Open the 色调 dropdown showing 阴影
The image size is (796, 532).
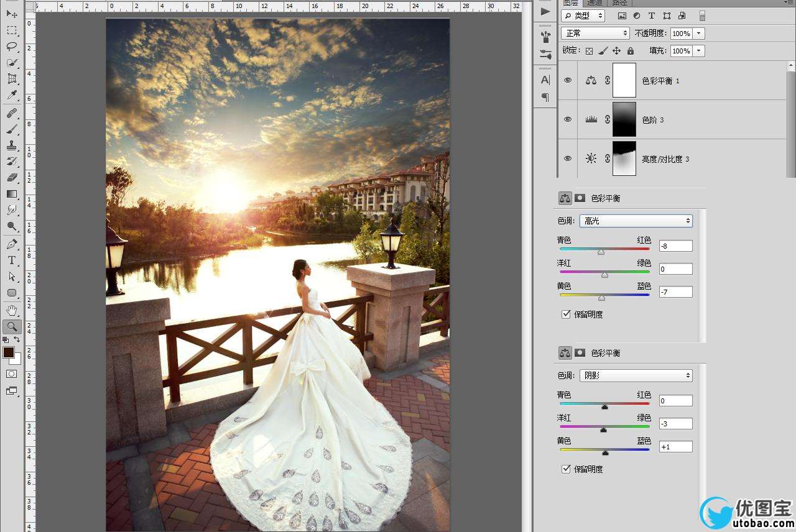click(x=636, y=375)
